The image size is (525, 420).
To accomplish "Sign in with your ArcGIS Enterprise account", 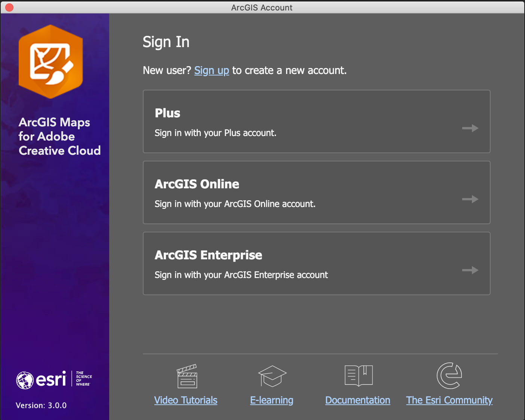I will [x=316, y=263].
